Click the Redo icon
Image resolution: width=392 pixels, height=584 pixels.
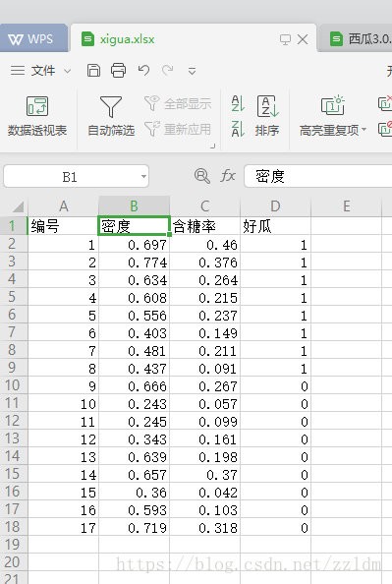click(x=168, y=70)
